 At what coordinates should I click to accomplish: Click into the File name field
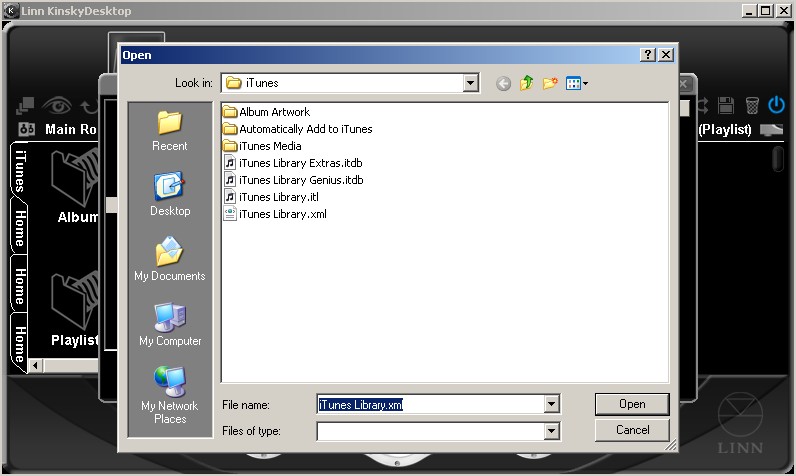[430, 404]
